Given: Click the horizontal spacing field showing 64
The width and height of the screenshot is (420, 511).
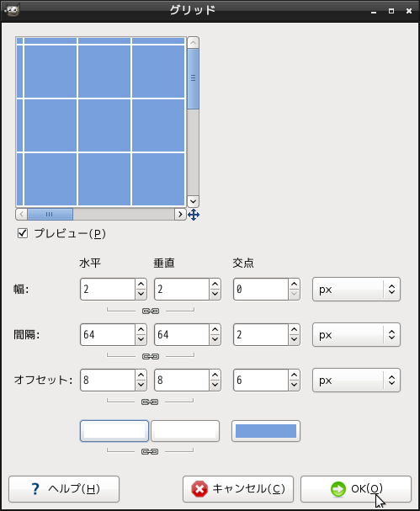Looking at the screenshot, I should 108,335.
